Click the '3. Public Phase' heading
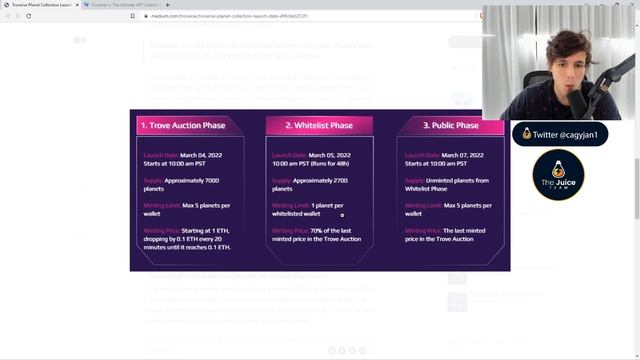 [451, 125]
